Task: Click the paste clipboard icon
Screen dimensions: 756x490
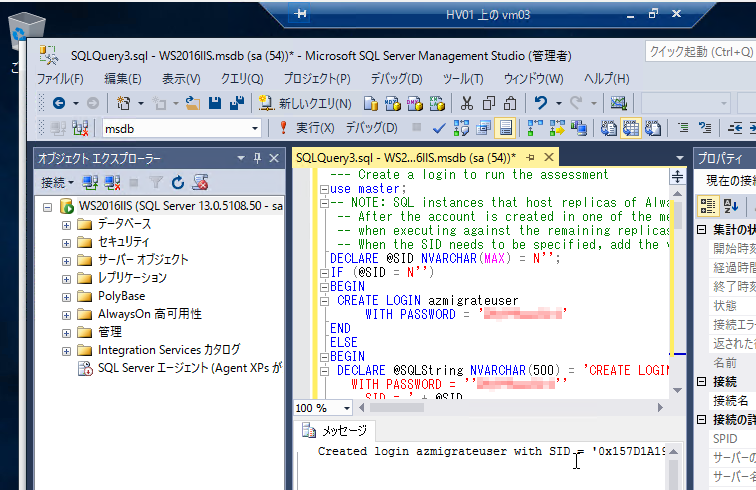Action: coord(510,103)
